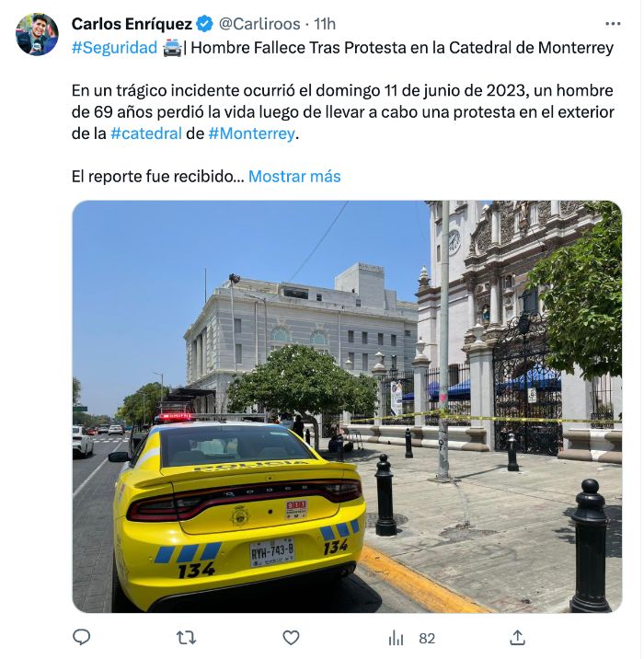The height and width of the screenshot is (659, 644).
Task: Open the 11h timestamp permalink
Action: [325, 24]
